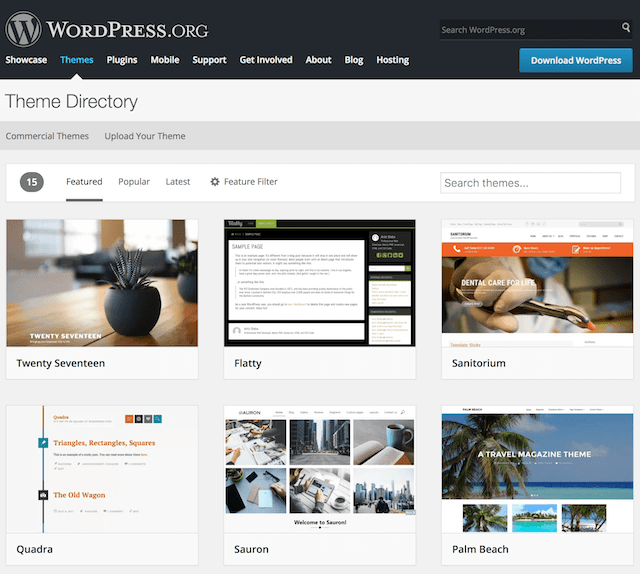
Task: Open the Flatty theme thumbnail
Action: [320, 283]
